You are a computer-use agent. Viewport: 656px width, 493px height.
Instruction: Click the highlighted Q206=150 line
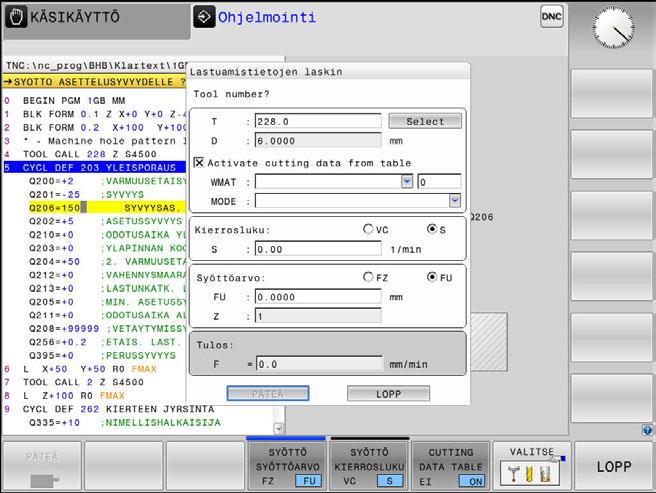[107, 208]
